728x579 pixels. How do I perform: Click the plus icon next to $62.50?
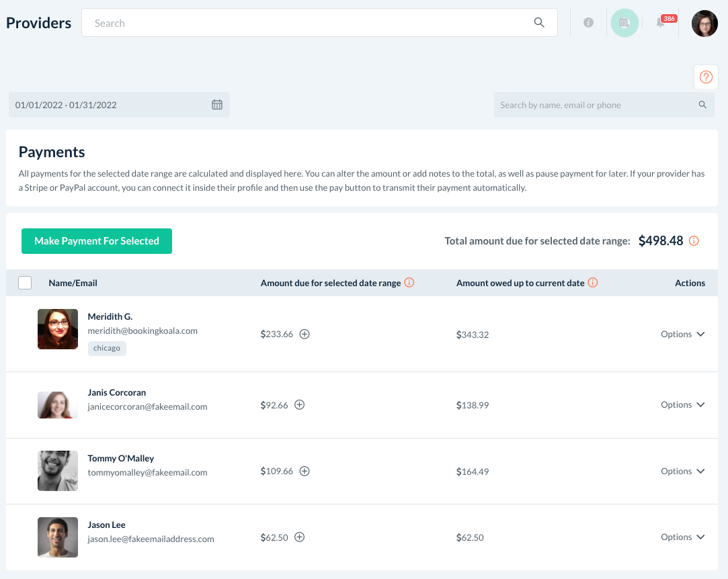click(300, 537)
